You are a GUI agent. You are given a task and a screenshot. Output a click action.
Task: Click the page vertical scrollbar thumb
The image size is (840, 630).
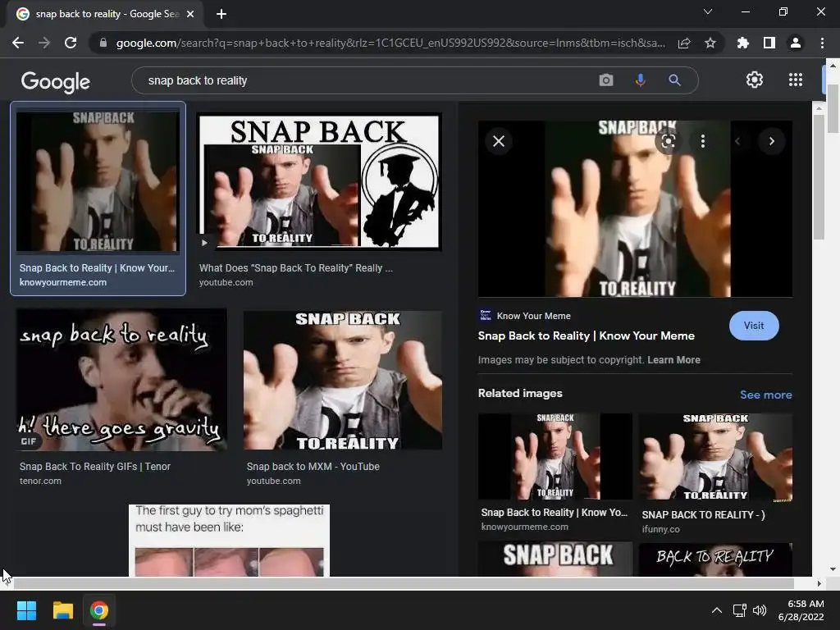tap(833, 109)
